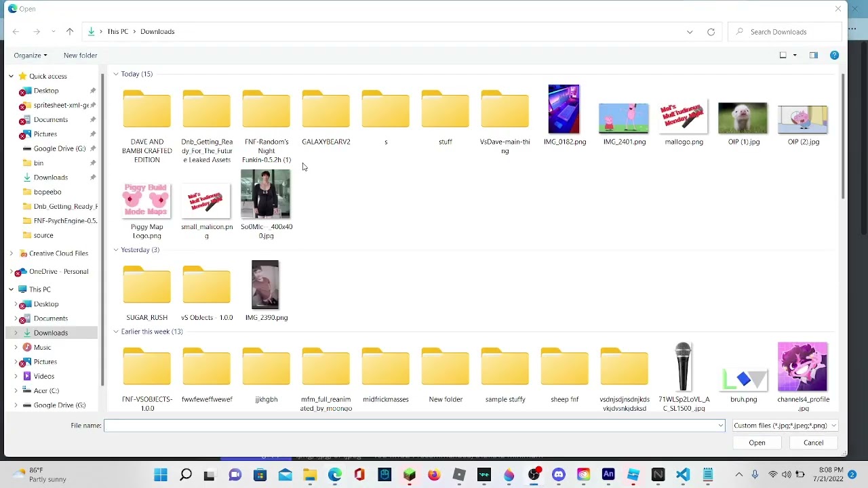Change view layout icon
Viewport: 868px width, 488px height.
click(783, 55)
